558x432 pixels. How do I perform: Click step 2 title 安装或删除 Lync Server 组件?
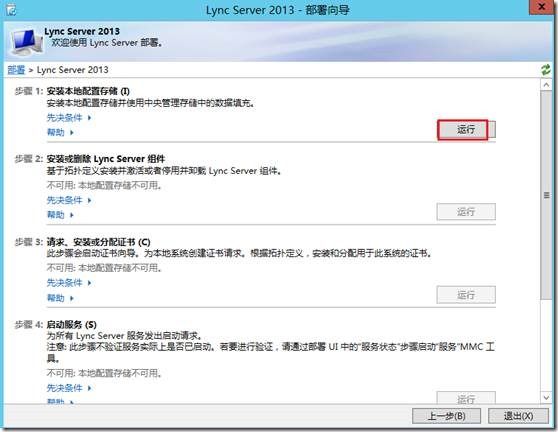pyautogui.click(x=106, y=159)
